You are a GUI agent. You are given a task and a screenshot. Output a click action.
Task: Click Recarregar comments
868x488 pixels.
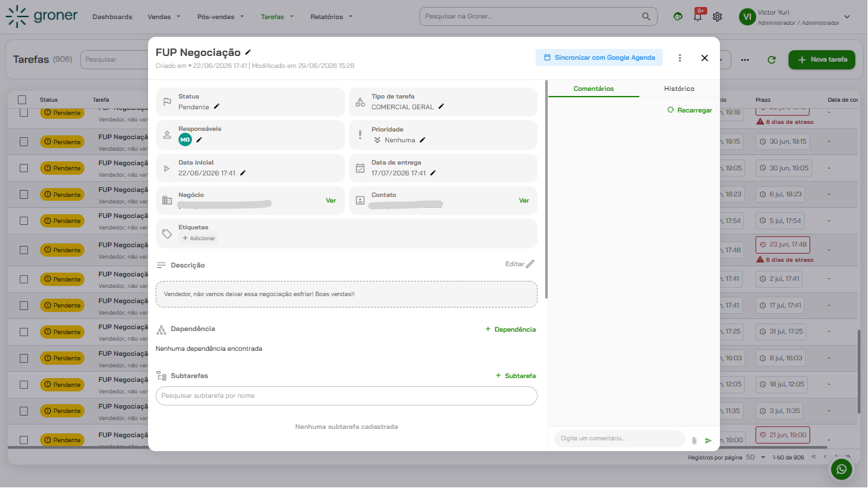[x=689, y=110]
